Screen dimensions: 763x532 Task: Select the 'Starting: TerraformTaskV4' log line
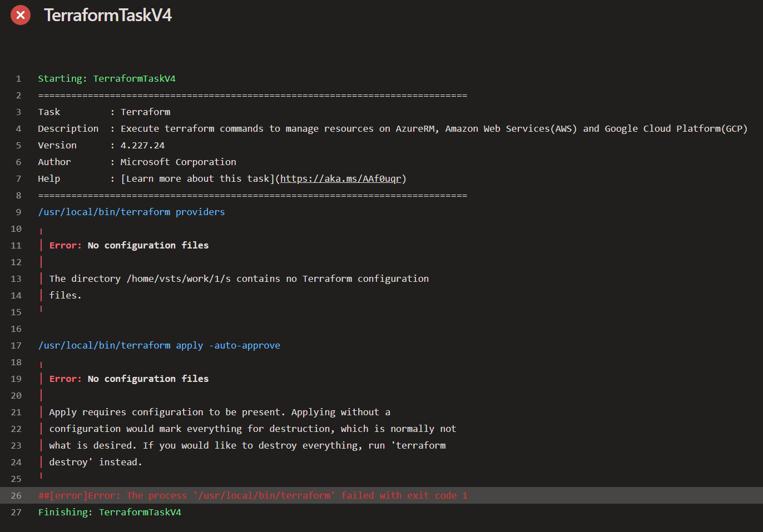[x=107, y=78]
